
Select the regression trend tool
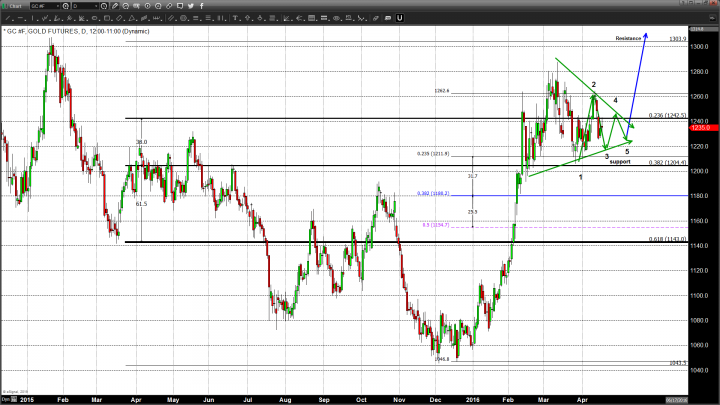point(56,18)
